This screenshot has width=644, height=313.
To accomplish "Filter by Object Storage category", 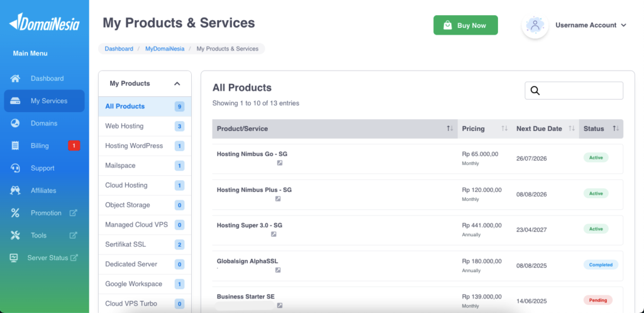I will click(145, 205).
